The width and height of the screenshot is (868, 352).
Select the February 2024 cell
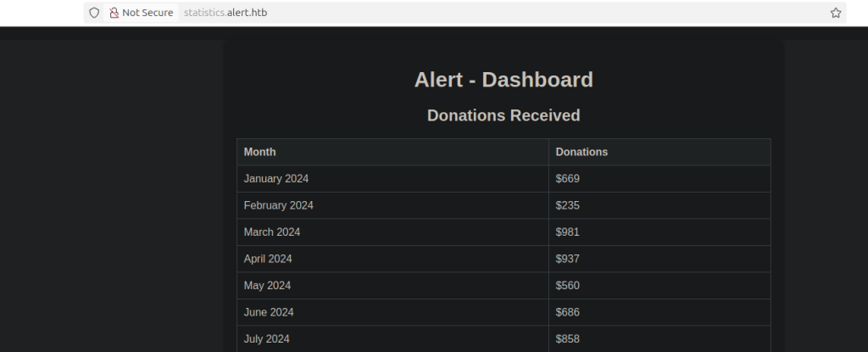click(x=279, y=205)
